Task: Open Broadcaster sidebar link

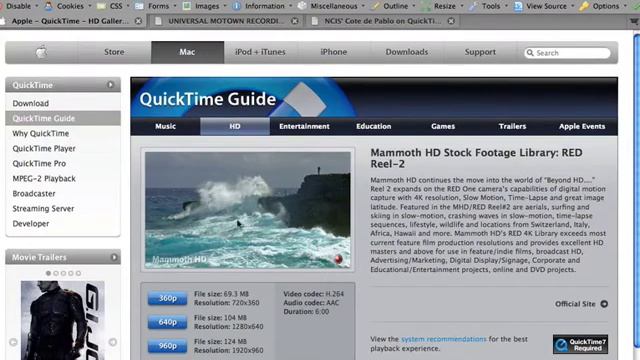Action: click(34, 193)
